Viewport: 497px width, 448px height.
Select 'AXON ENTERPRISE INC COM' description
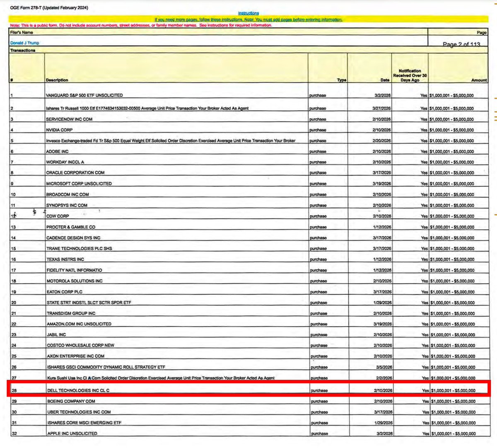(x=75, y=356)
